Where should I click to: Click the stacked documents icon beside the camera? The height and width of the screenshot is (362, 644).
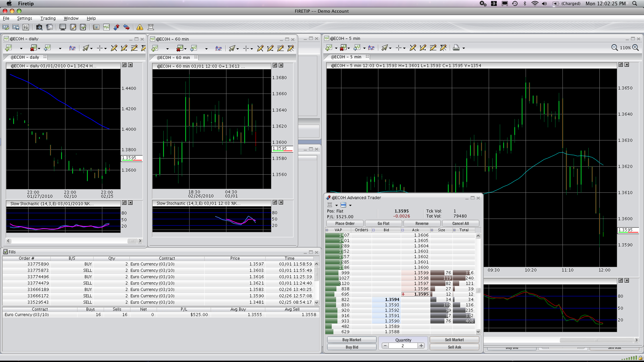(x=49, y=27)
